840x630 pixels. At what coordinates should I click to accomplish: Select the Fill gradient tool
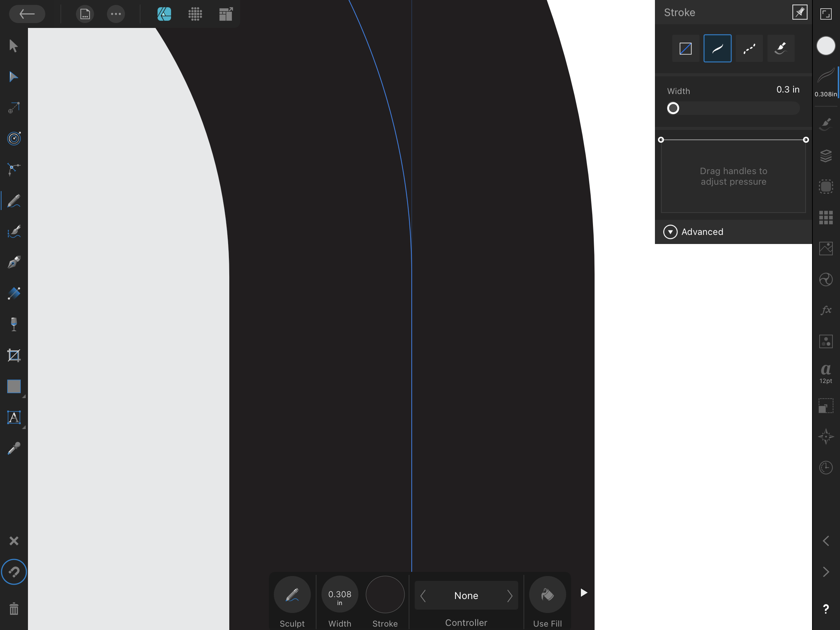pyautogui.click(x=14, y=293)
